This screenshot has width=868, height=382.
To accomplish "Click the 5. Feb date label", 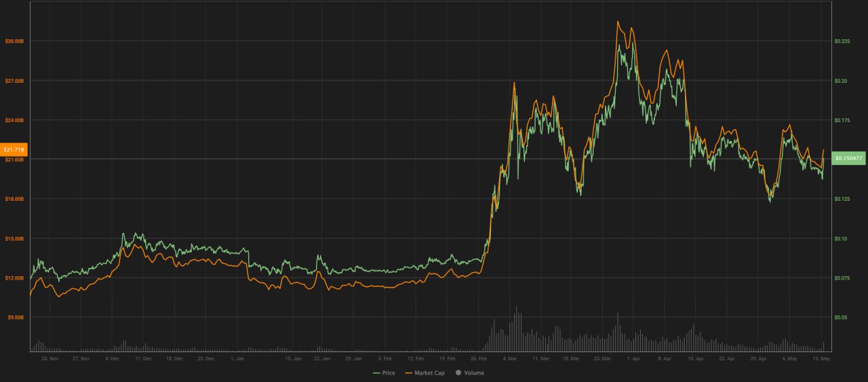I will [384, 358].
